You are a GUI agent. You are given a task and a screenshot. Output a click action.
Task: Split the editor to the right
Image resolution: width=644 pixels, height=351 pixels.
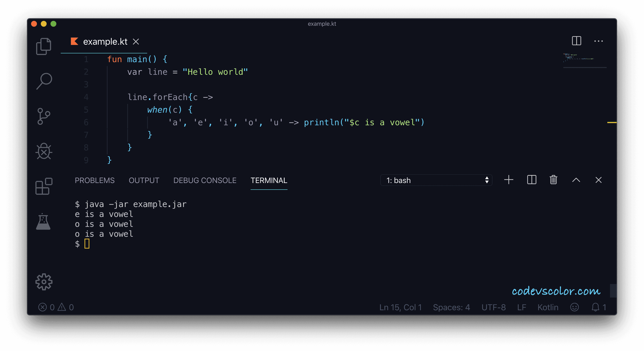pyautogui.click(x=576, y=41)
